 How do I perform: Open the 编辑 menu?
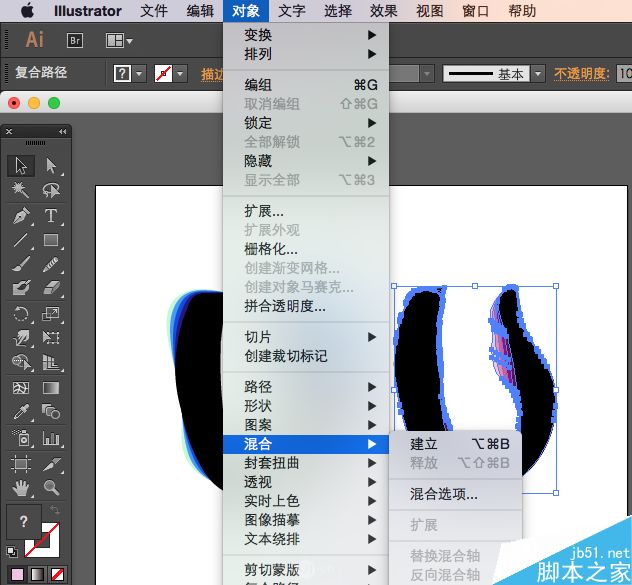[x=200, y=11]
